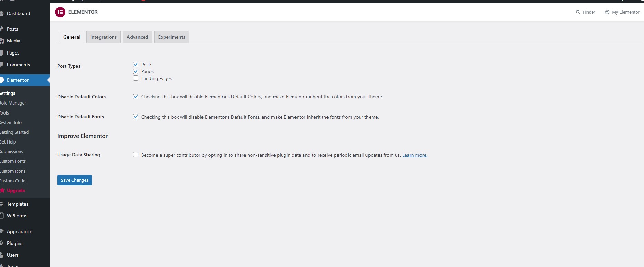Click the 'Improve Elementor' heading
644x267 pixels.
pyautogui.click(x=83, y=136)
